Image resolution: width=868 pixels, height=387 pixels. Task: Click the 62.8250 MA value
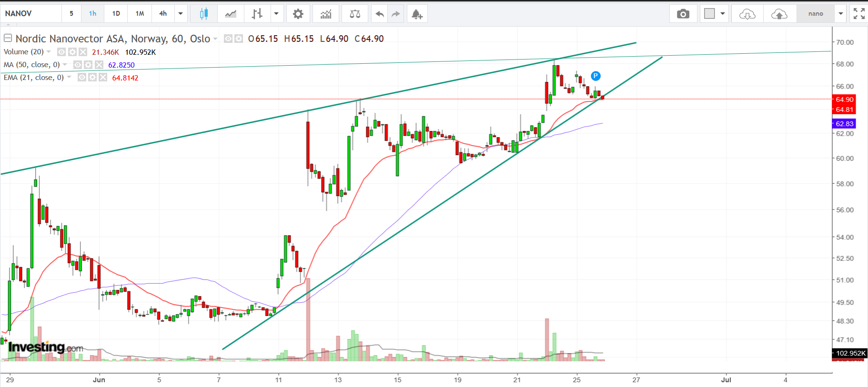pyautogui.click(x=121, y=65)
